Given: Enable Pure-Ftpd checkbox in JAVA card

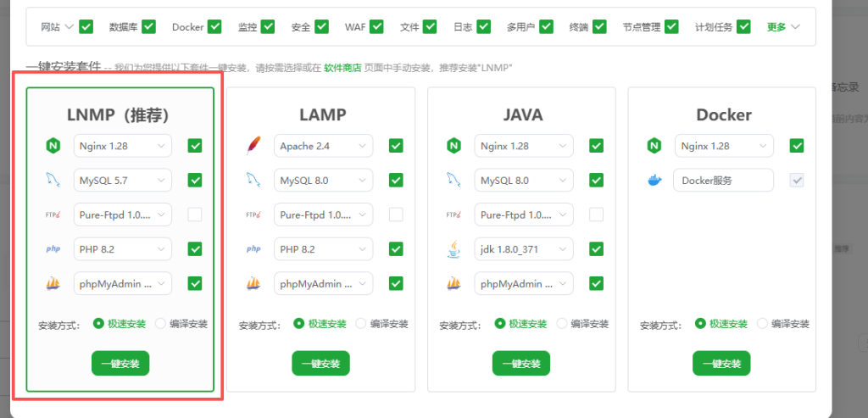Looking at the screenshot, I should [596, 215].
